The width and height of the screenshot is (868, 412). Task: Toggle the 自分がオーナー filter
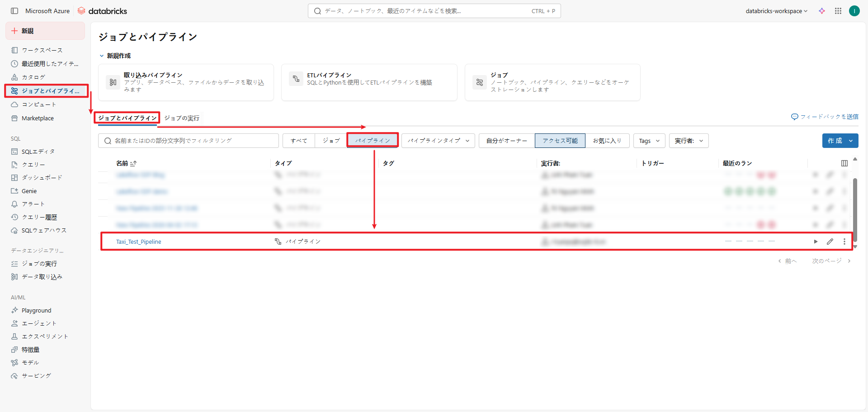(506, 141)
